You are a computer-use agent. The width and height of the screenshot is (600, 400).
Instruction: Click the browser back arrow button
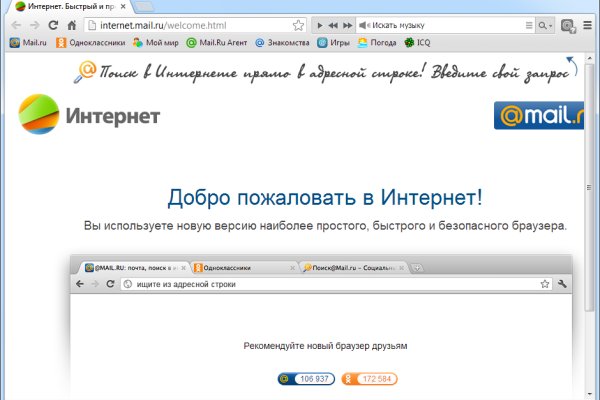coord(15,25)
